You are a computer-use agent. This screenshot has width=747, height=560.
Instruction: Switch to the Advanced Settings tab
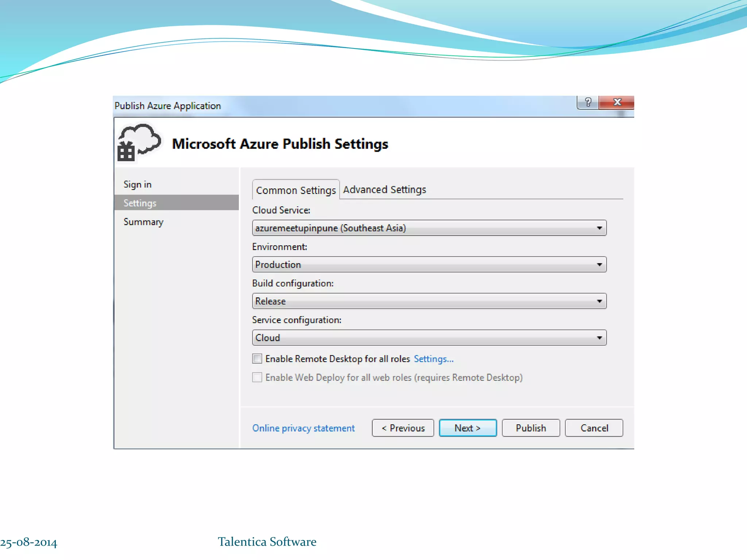[384, 190]
